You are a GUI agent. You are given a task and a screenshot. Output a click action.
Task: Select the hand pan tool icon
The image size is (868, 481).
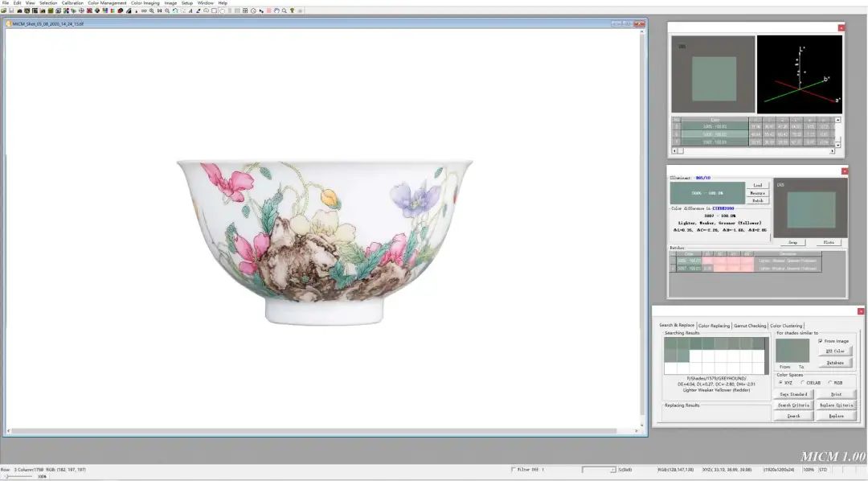click(276, 10)
